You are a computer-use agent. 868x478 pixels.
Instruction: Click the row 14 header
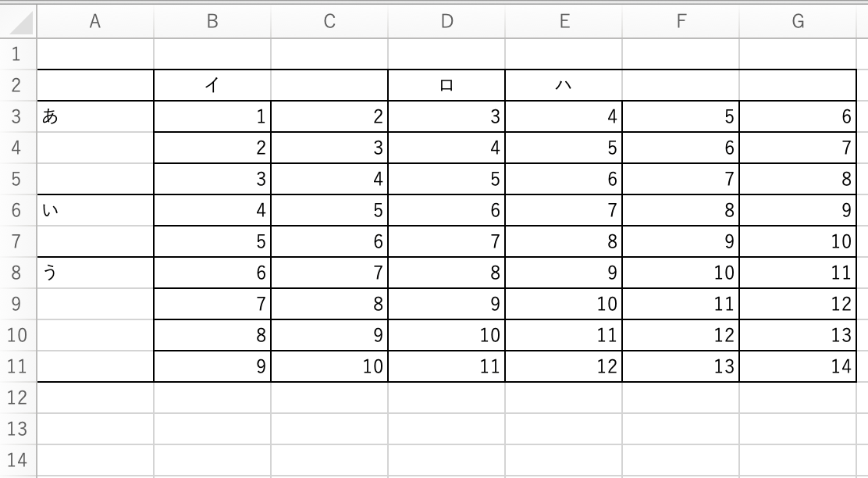pos(18,460)
